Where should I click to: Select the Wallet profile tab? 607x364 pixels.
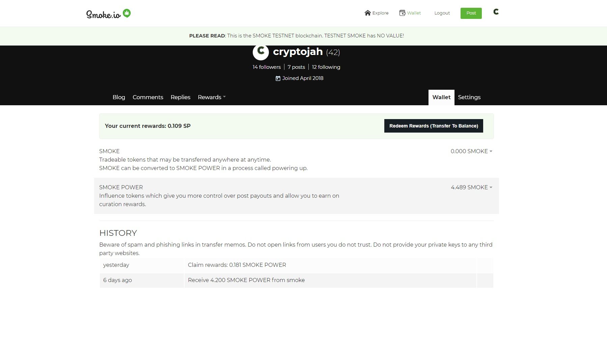(441, 97)
